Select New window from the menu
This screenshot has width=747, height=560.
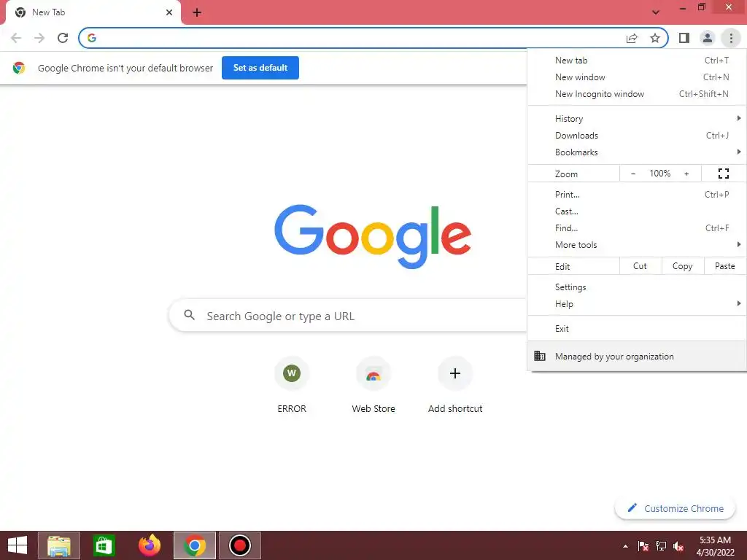point(637,77)
